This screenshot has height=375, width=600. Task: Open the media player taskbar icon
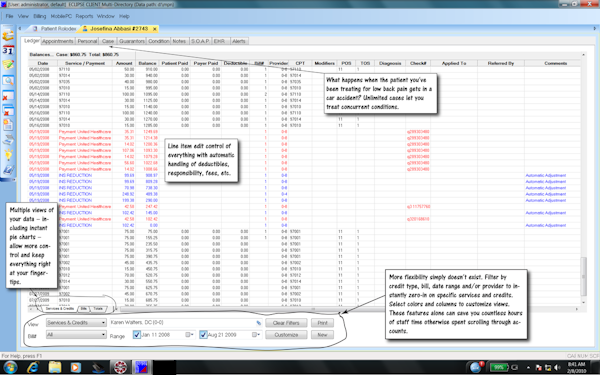pyautogui.click(x=76, y=367)
